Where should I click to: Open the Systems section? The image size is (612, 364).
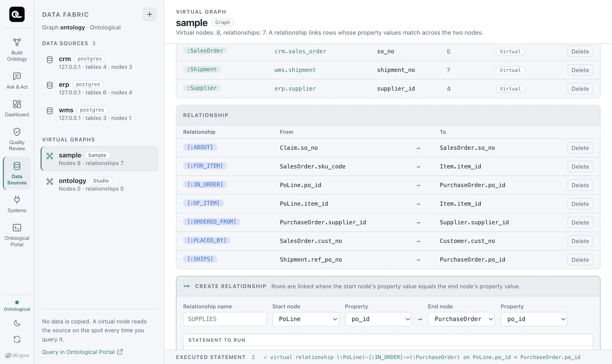click(17, 204)
